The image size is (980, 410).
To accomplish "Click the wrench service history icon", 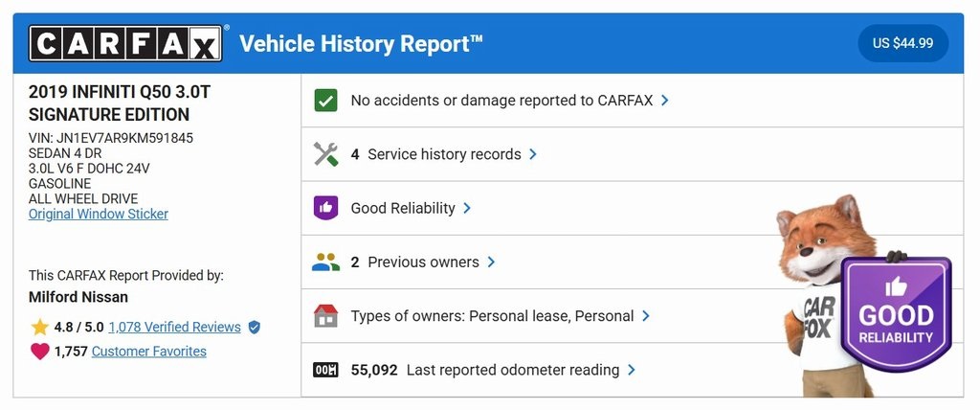I will tap(325, 154).
